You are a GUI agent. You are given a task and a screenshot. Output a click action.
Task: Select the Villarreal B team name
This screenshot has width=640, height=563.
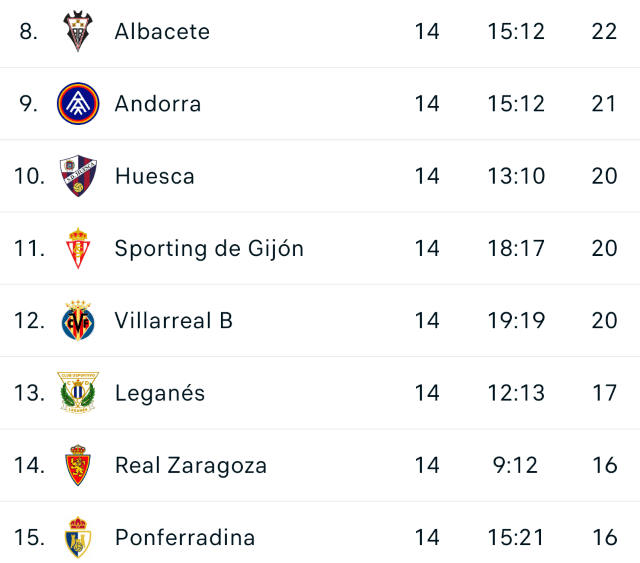tap(174, 321)
